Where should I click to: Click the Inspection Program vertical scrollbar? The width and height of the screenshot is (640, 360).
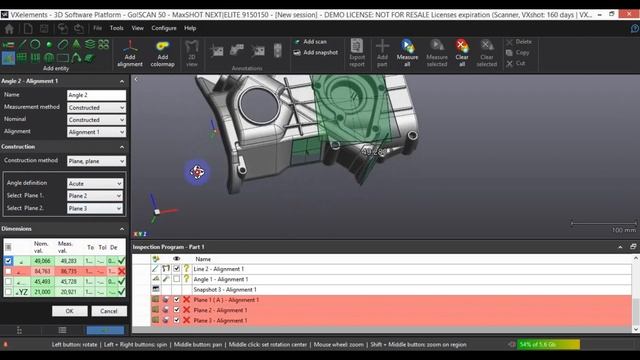pyautogui.click(x=636, y=293)
